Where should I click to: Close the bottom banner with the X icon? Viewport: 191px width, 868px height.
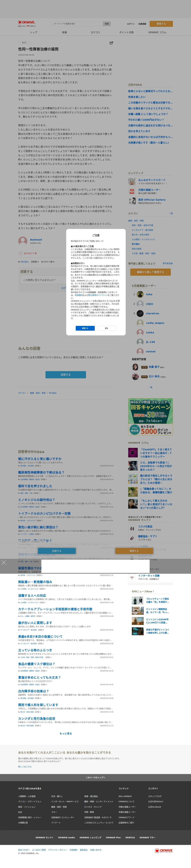coord(4,563)
